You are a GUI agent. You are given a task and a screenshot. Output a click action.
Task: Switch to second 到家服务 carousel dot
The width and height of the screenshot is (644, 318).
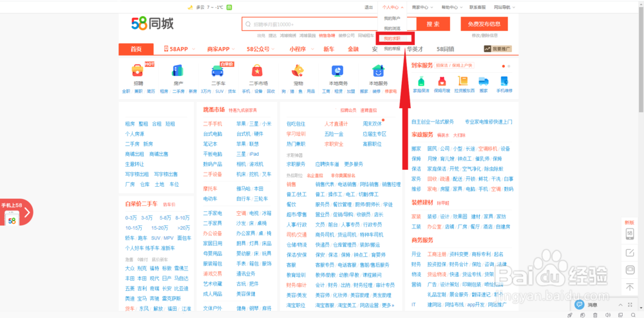point(509,66)
